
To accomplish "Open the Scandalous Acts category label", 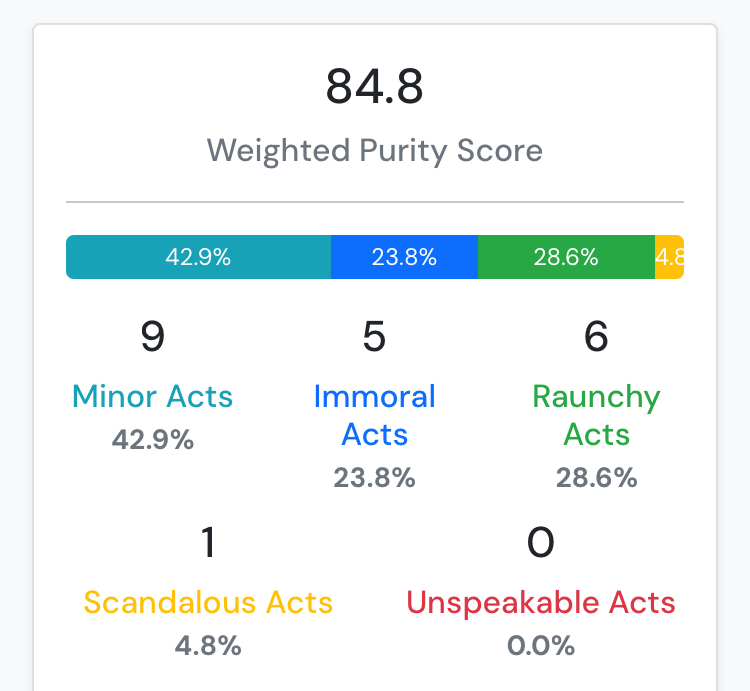I will (208, 602).
